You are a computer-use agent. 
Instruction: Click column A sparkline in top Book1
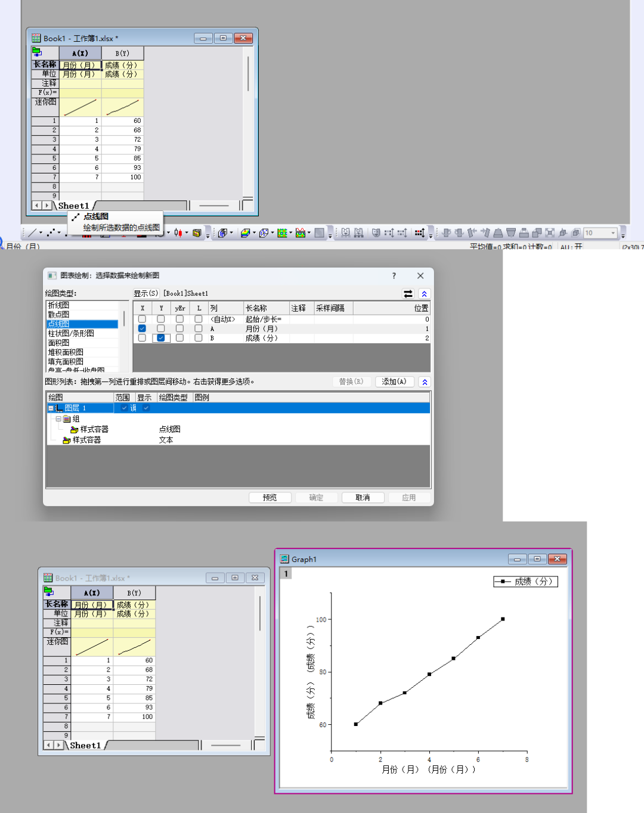click(80, 108)
